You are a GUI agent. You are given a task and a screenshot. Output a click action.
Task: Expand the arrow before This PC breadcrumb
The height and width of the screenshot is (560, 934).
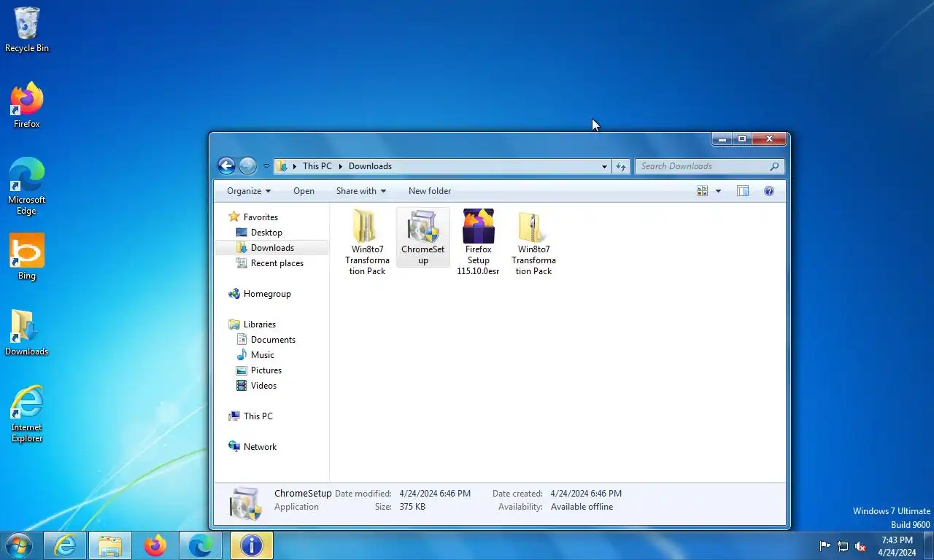pos(295,166)
